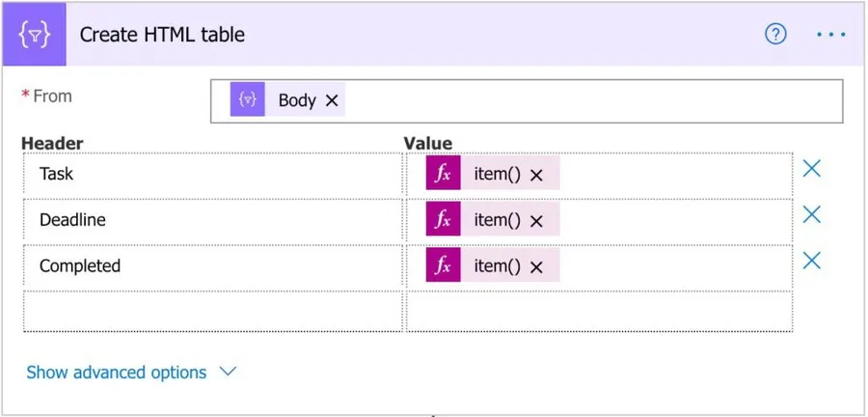Delete the Completed row with blue X
Image resolution: width=868 pixels, height=417 pixels.
coord(812,261)
